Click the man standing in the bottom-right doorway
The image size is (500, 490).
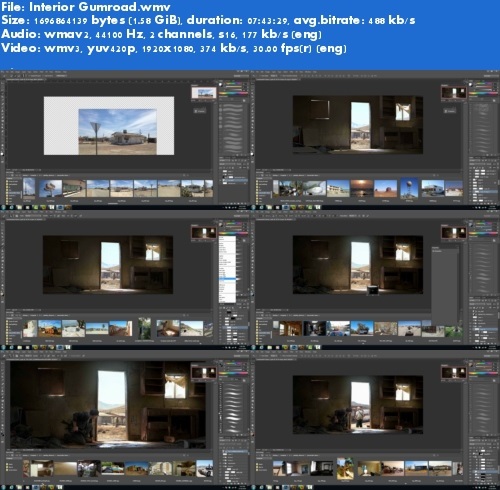point(359,417)
